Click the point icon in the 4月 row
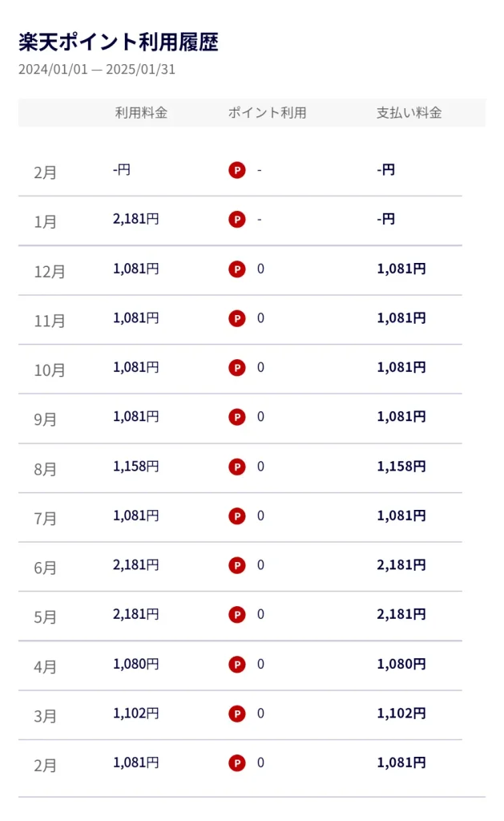Screen dimensions: 504x821 (237, 665)
